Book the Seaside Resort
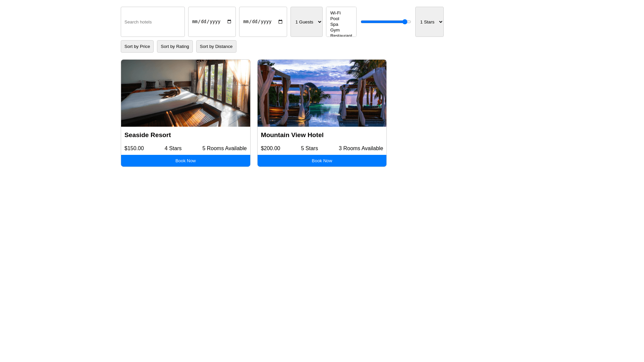The height and width of the screenshot is (362, 644). point(185,161)
